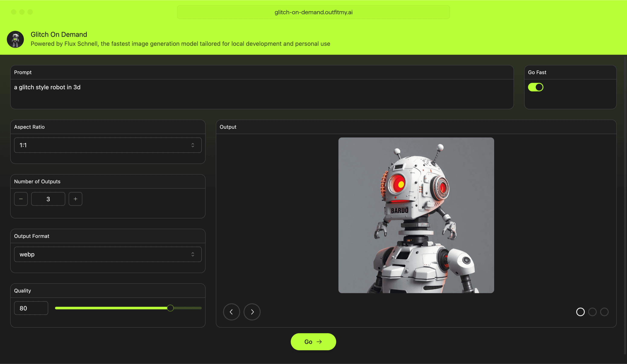This screenshot has width=627, height=364.
Task: Click the minus icon to decrease Number of Outputs
Action: (21, 199)
